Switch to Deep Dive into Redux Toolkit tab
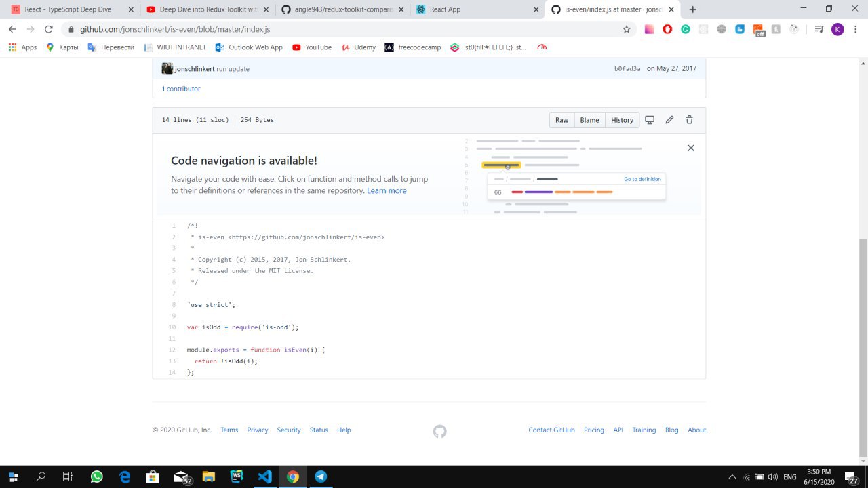This screenshot has width=868, height=488. coord(208,9)
